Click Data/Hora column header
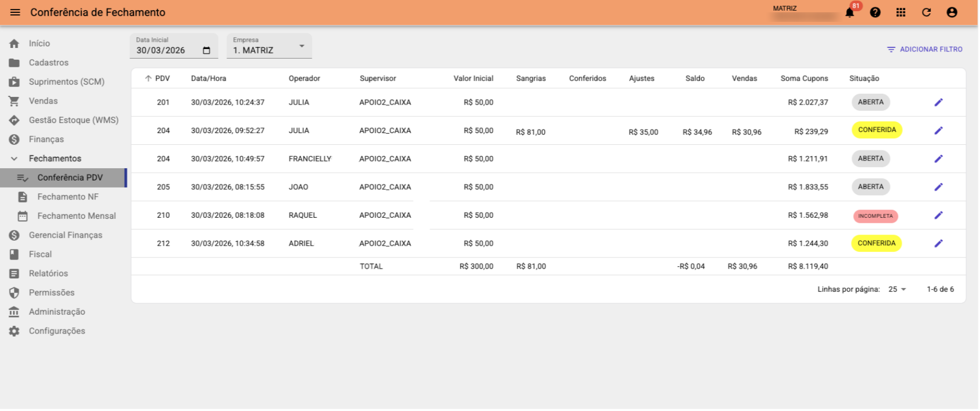 (x=208, y=79)
